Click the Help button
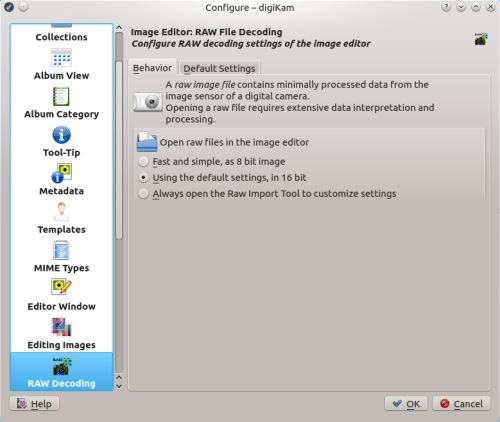This screenshot has width=500, height=422. [35, 404]
